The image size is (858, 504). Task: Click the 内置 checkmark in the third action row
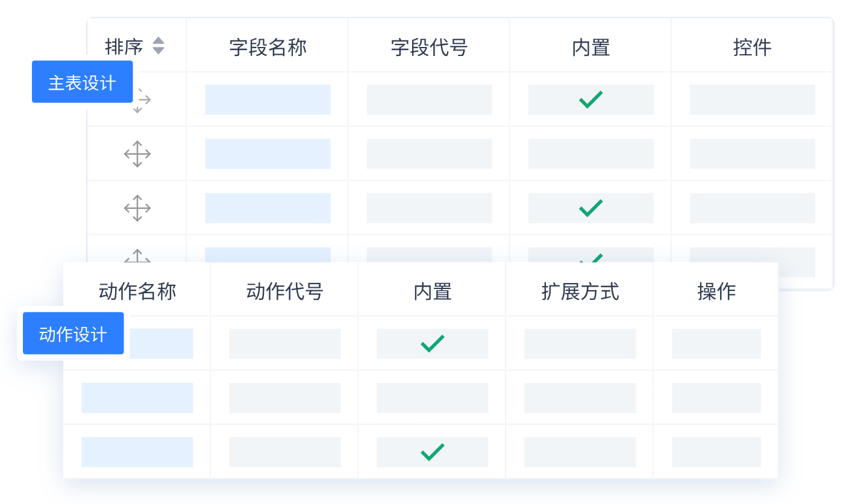[x=432, y=452]
